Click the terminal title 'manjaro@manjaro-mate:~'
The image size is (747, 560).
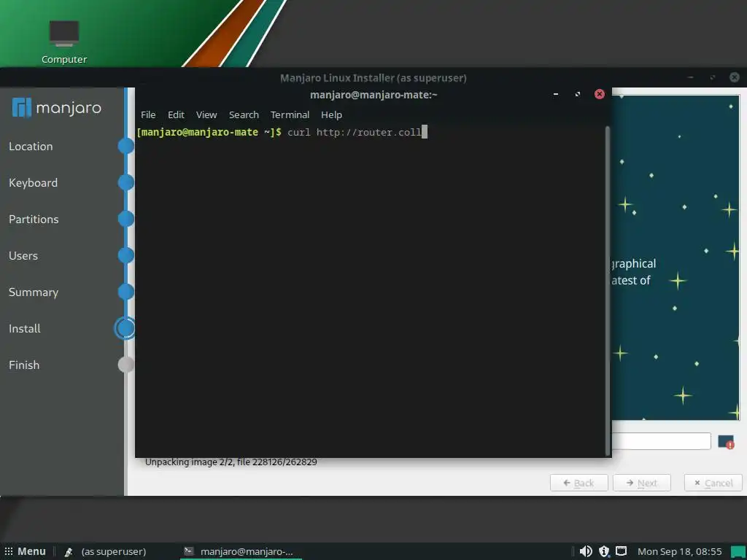373,95
